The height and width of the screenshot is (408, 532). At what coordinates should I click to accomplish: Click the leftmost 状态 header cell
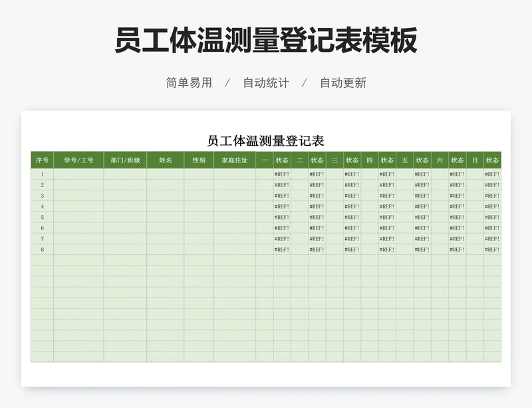pos(282,160)
